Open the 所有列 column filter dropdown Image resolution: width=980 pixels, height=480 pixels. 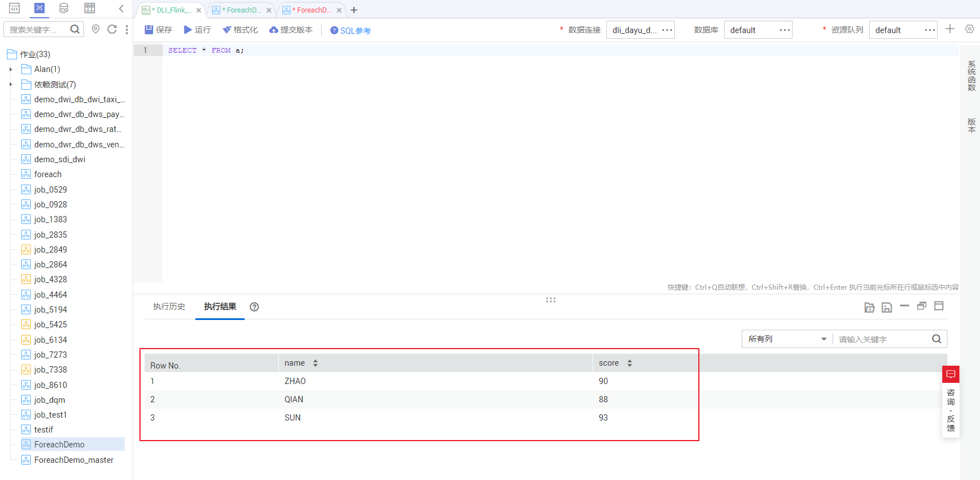tap(787, 339)
